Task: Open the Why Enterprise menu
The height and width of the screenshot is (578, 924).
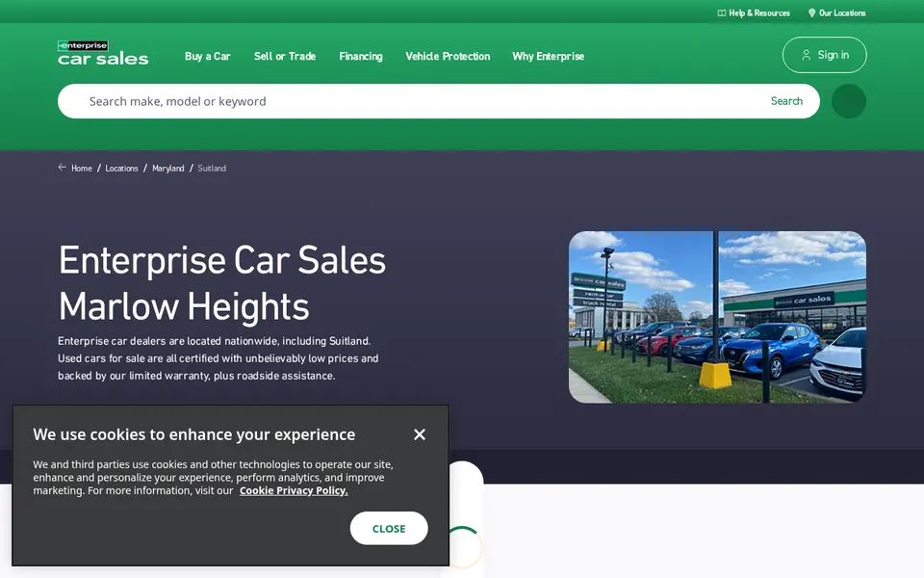Action: click(x=548, y=56)
